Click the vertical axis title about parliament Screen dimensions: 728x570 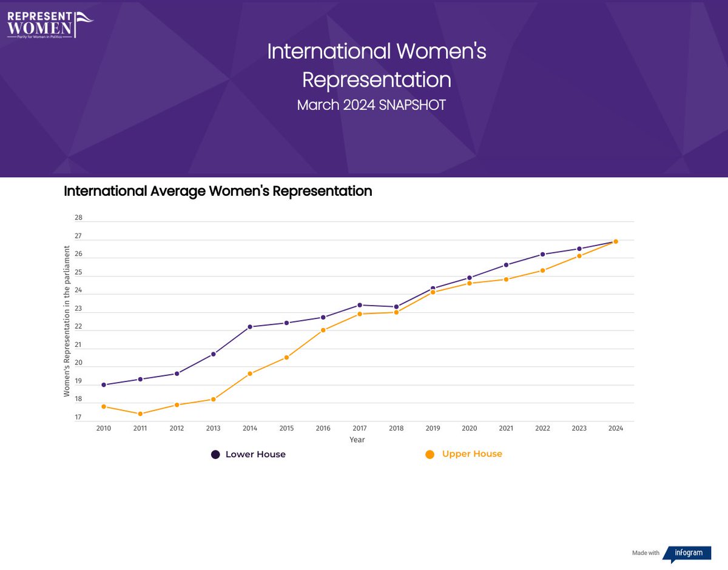point(67,321)
